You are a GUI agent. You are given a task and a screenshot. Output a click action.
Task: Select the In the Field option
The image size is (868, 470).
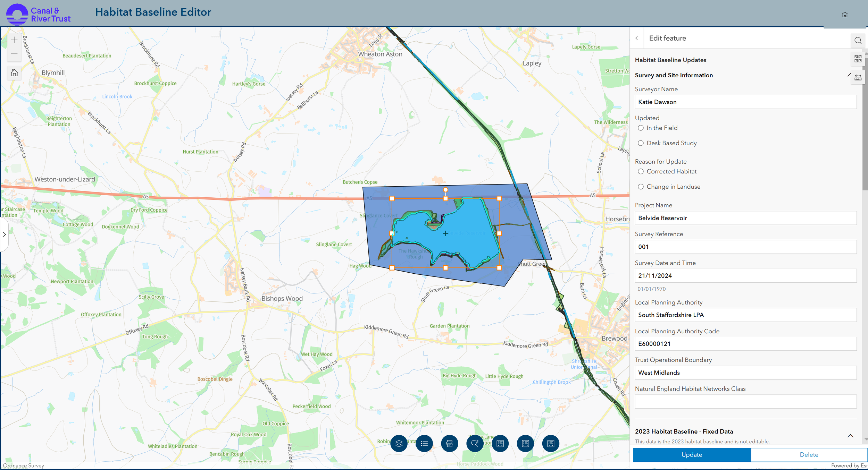point(641,128)
